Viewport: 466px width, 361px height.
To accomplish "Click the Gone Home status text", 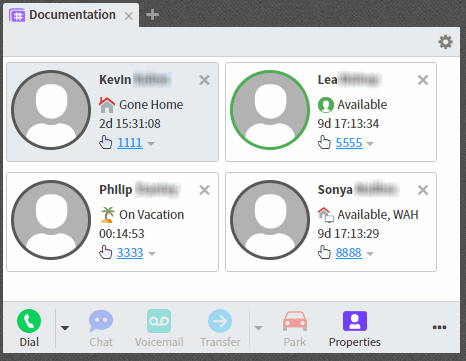I will [x=151, y=105].
